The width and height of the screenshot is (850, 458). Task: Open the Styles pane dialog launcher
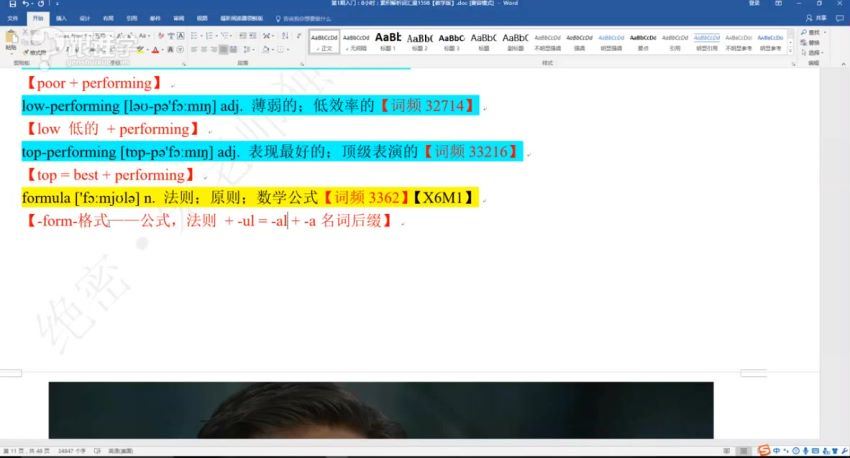click(794, 64)
